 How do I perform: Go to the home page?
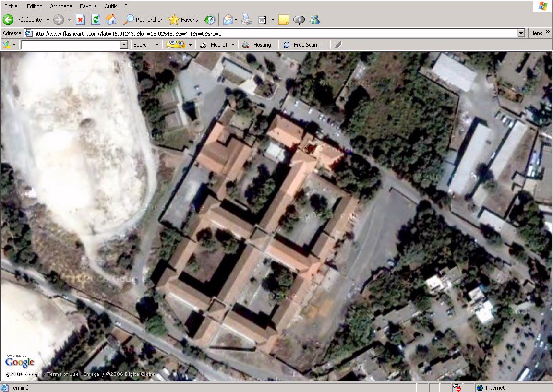[x=111, y=20]
